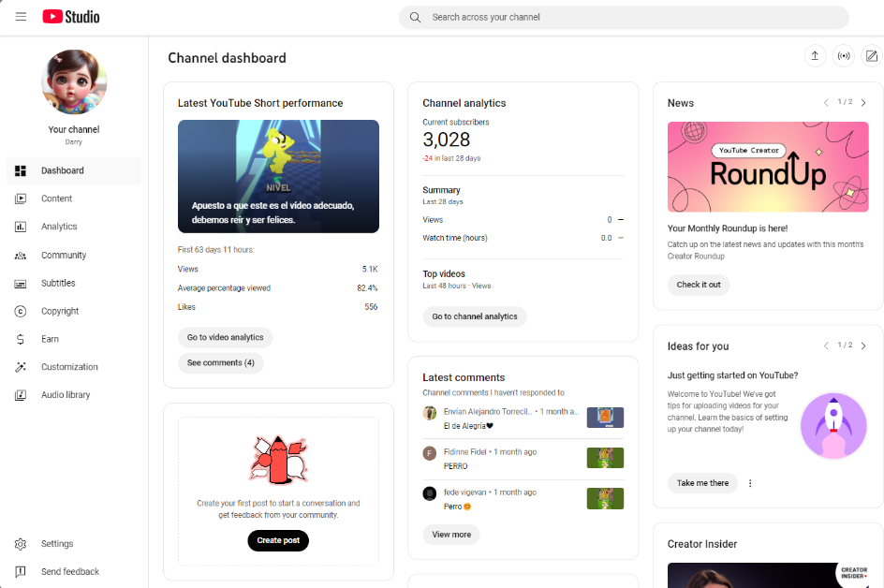This screenshot has width=884, height=588.
Task: Click the Settings gear icon
Action: (21, 544)
